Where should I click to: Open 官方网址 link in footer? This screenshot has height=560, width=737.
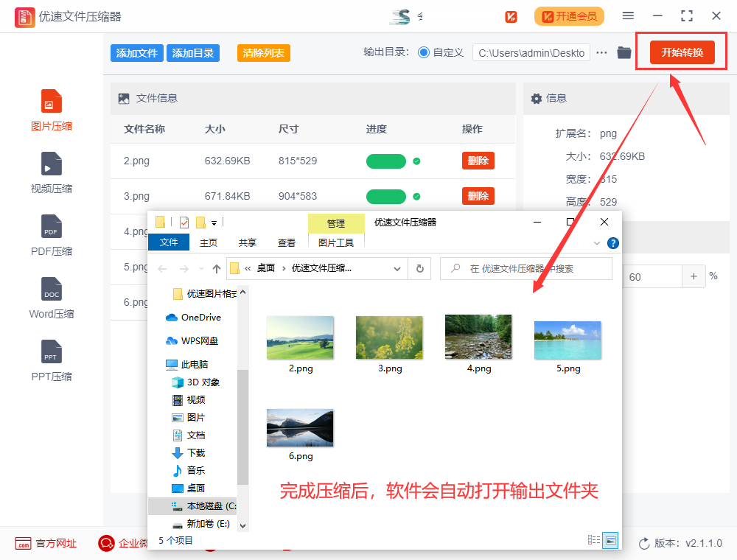tap(46, 544)
